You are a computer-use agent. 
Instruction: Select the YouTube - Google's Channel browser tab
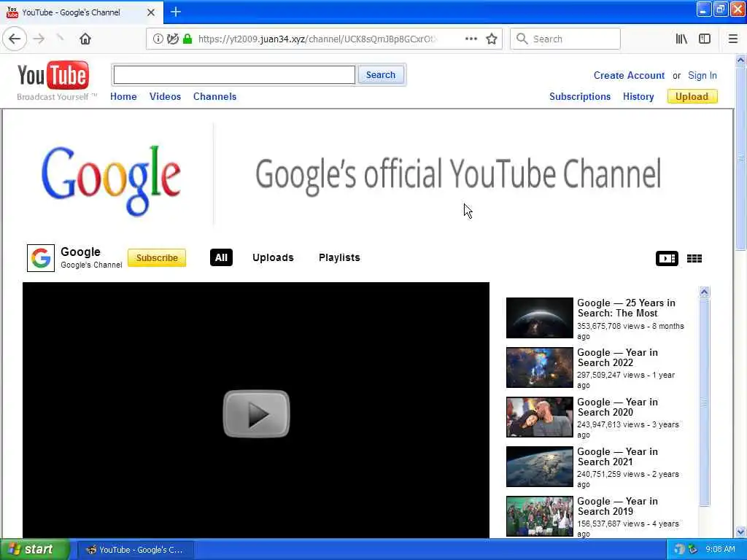(x=81, y=12)
